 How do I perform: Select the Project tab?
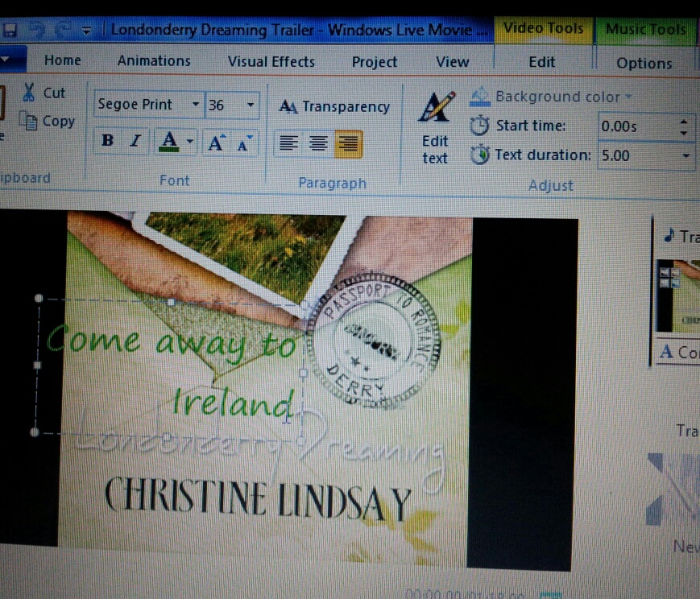pyautogui.click(x=375, y=62)
